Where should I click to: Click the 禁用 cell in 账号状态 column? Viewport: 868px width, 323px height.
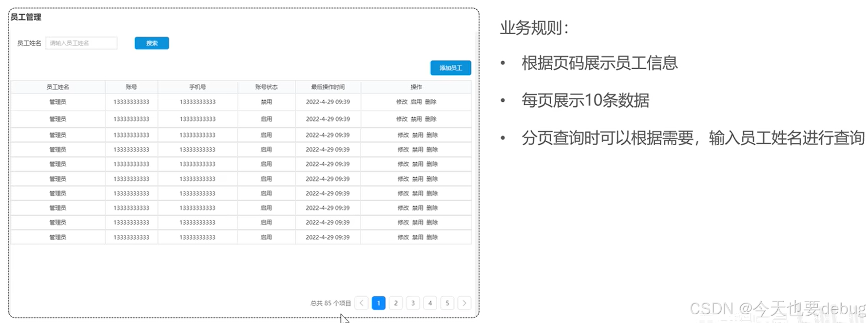pyautogui.click(x=266, y=102)
